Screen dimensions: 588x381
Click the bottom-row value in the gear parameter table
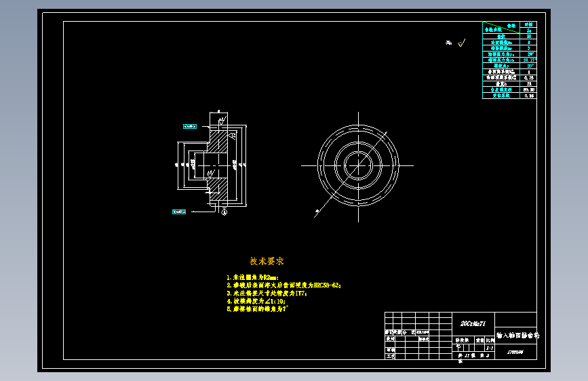[x=529, y=96]
